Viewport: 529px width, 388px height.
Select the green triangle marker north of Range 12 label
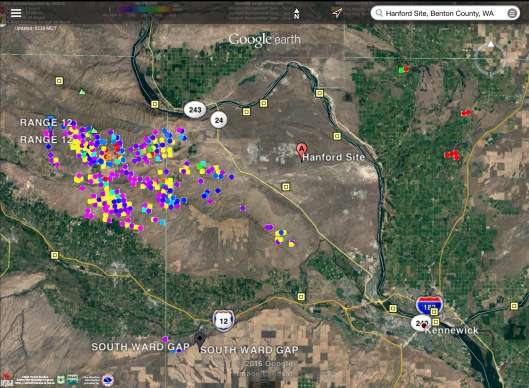click(x=82, y=91)
